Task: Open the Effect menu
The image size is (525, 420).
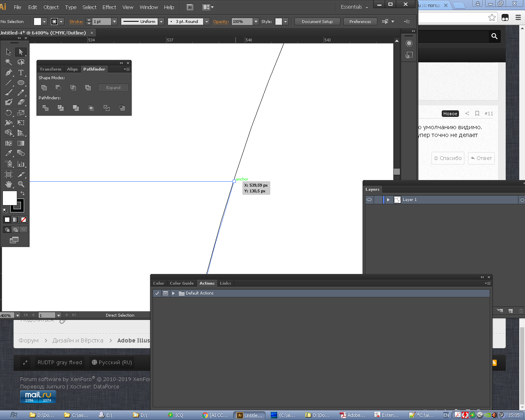Action: coord(109,7)
